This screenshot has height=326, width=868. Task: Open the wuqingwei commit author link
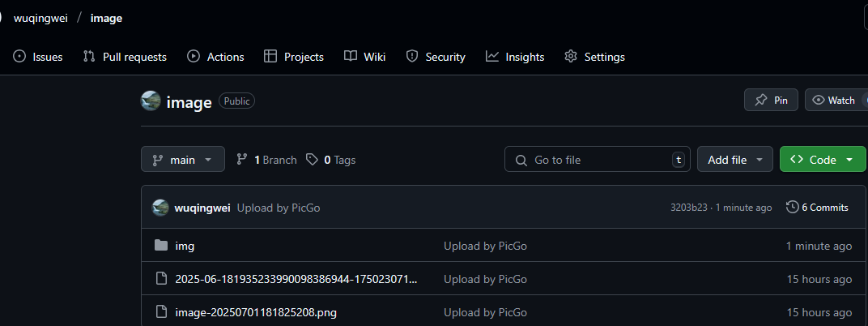pos(202,208)
